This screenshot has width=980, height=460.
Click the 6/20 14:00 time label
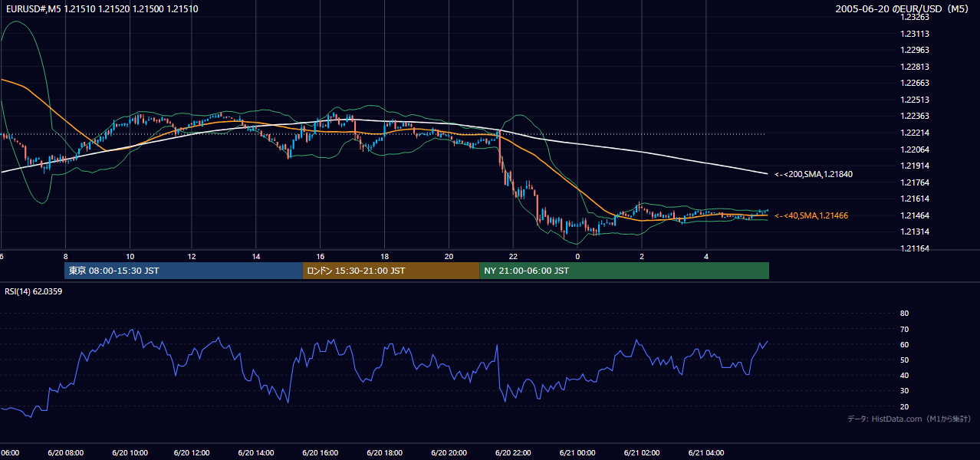click(257, 453)
